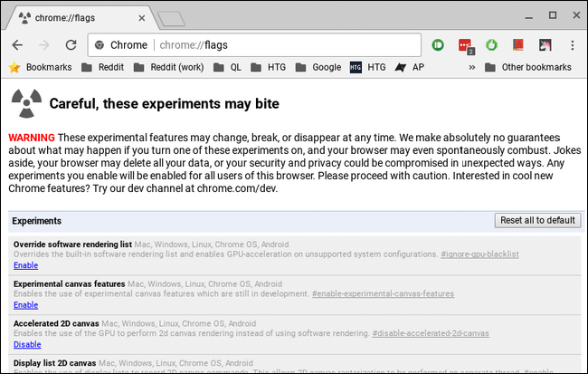Click the green power-symbol extension icon
The width and height of the screenshot is (588, 374).
tap(492, 45)
